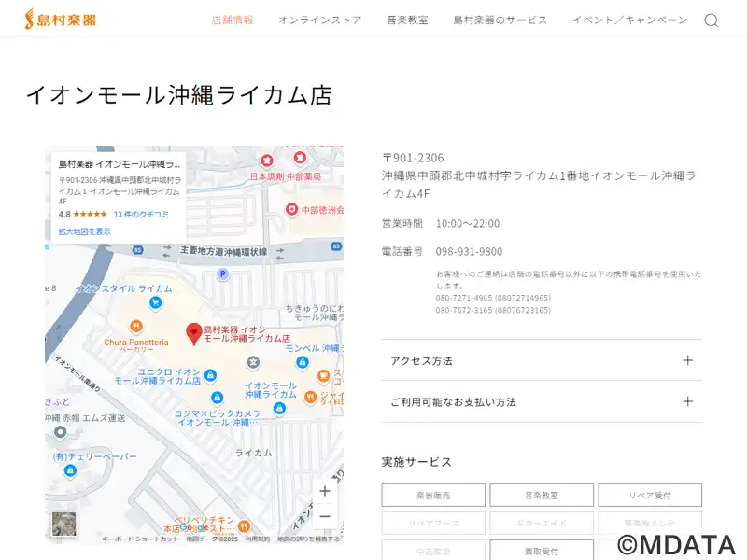Expand the アクセス方法 section
747x560 pixels.
click(542, 360)
